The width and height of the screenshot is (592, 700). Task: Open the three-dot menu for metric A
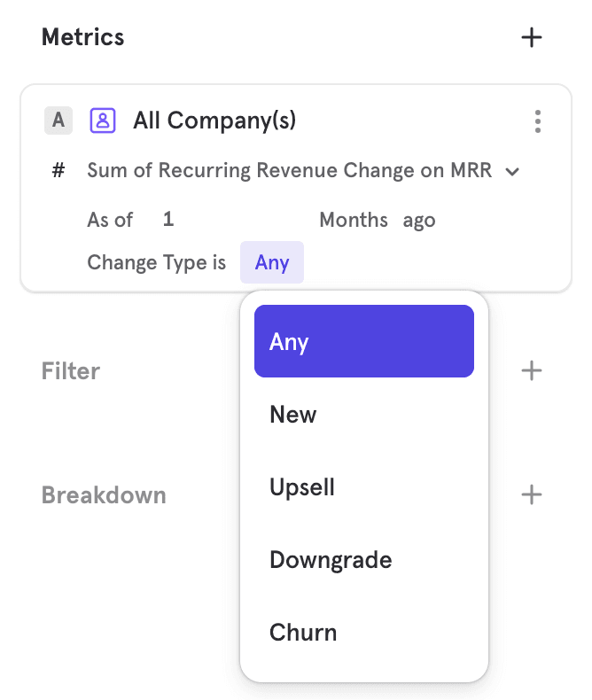click(537, 121)
